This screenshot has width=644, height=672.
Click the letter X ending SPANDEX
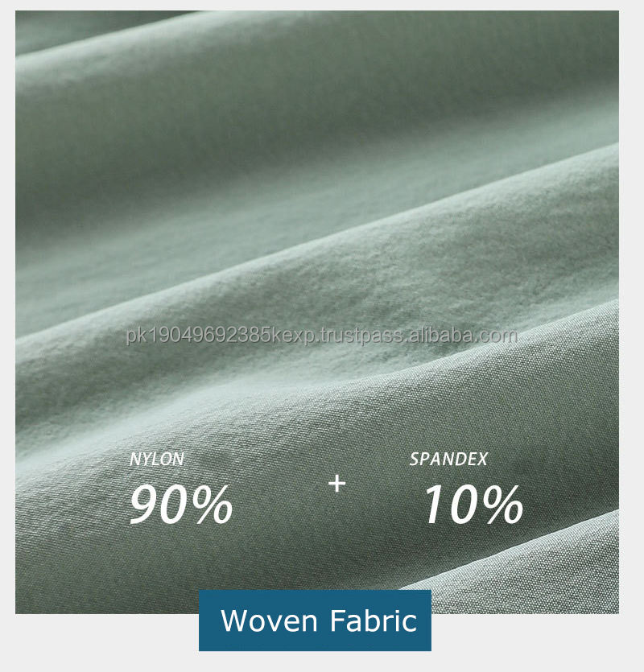pos(482,459)
